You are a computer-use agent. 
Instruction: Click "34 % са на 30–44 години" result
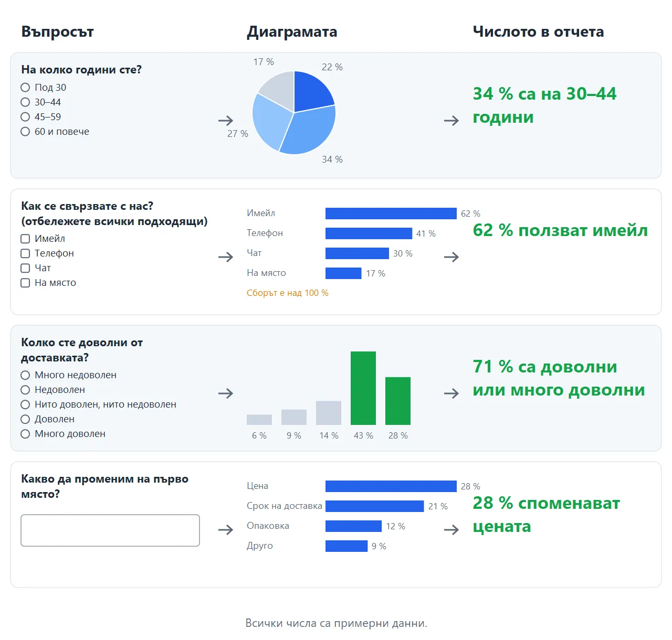[x=544, y=105]
